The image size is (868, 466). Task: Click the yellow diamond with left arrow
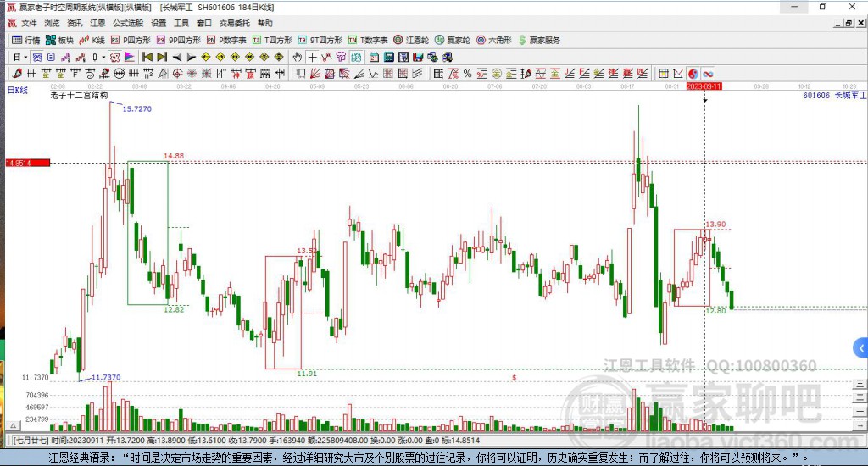(206, 57)
